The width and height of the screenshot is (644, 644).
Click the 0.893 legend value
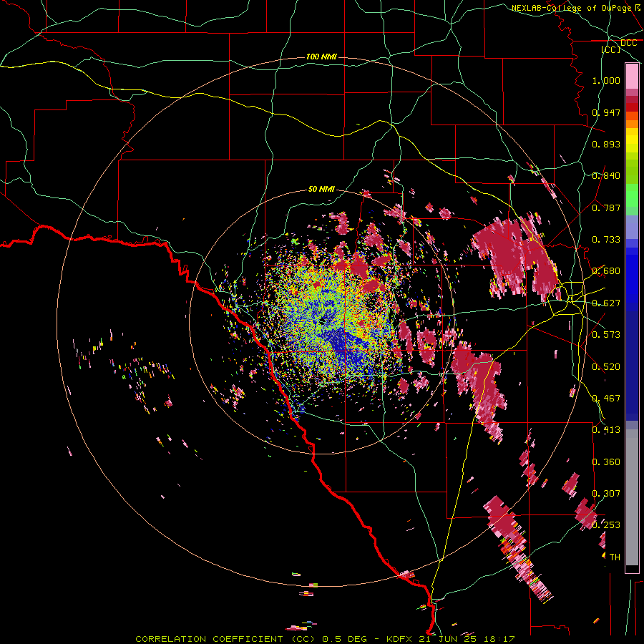[606, 144]
